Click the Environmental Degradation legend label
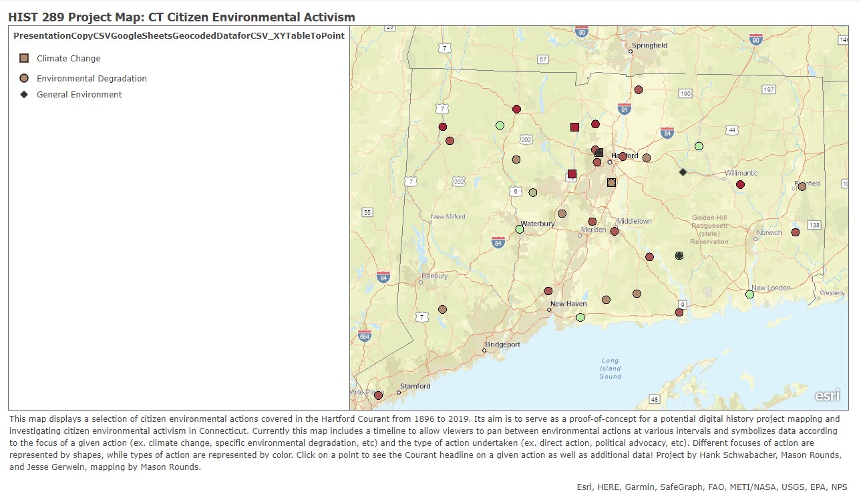Viewport: 861px width, 504px height. pyautogui.click(x=92, y=78)
